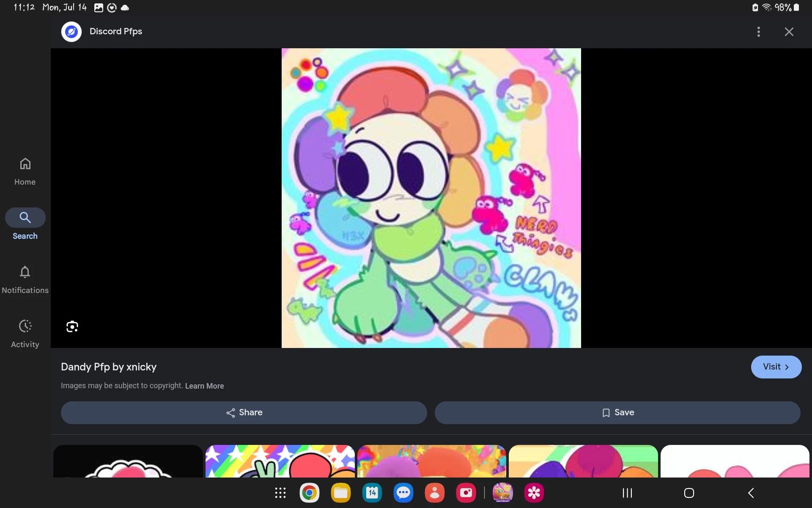Tap the Discord Pfps source name

coord(116,32)
